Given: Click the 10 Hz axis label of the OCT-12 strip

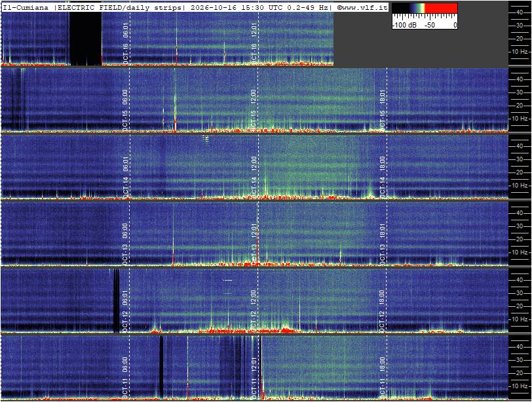Looking at the screenshot, I should (x=520, y=319).
